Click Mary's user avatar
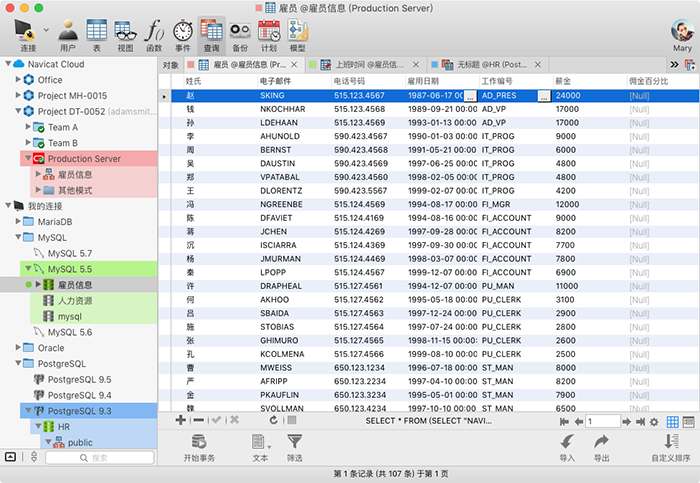Screen dimensions: 700x483 (x=682, y=30)
